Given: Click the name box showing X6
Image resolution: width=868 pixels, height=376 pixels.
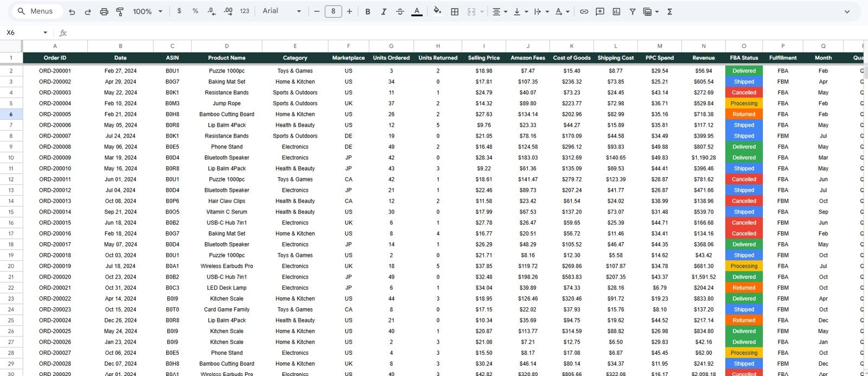Looking at the screenshot, I should click(22, 33).
